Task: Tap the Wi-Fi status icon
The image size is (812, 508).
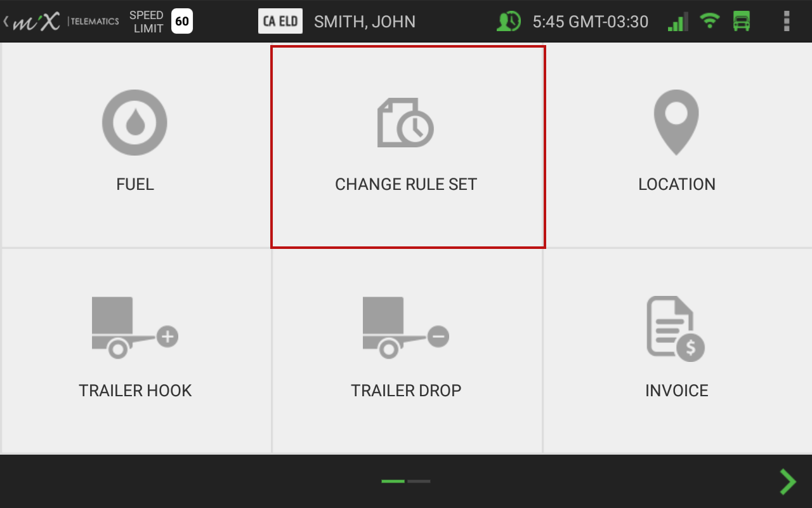Action: (x=710, y=21)
